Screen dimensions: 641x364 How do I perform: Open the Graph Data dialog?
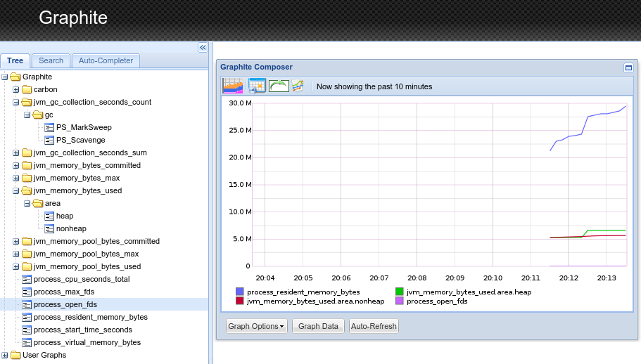click(x=318, y=326)
